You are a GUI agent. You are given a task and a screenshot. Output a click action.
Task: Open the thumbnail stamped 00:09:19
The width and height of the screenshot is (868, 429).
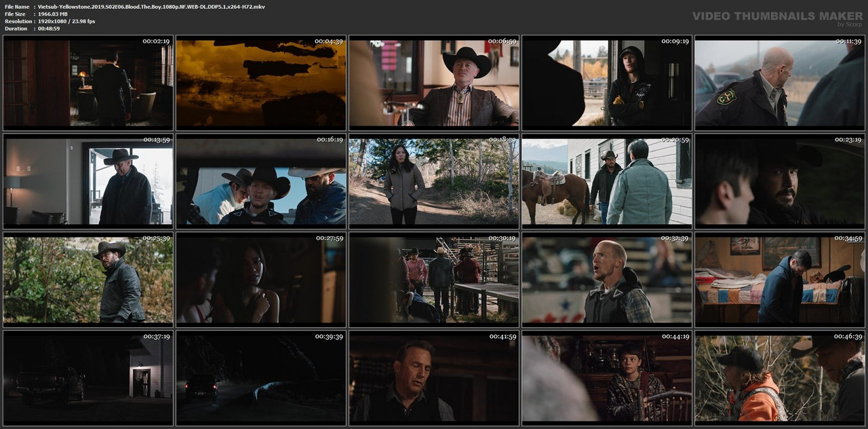pos(607,83)
